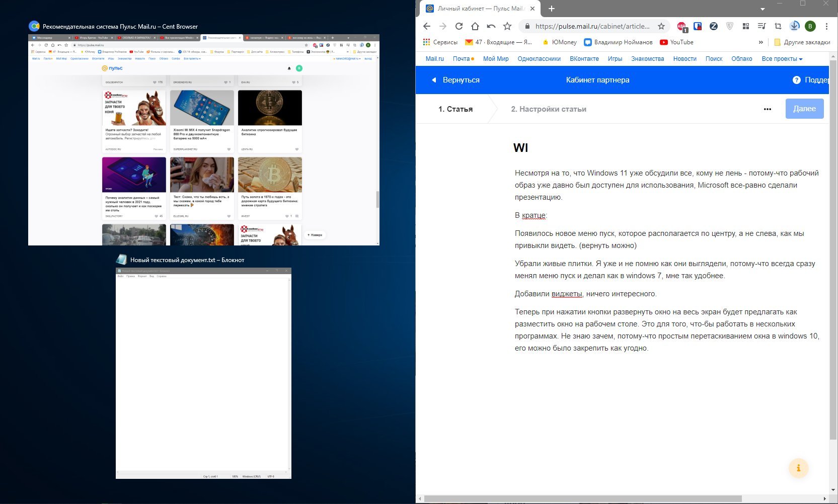838x504 pixels.
Task: Open the downloads arrow icon
Action: [x=794, y=26]
